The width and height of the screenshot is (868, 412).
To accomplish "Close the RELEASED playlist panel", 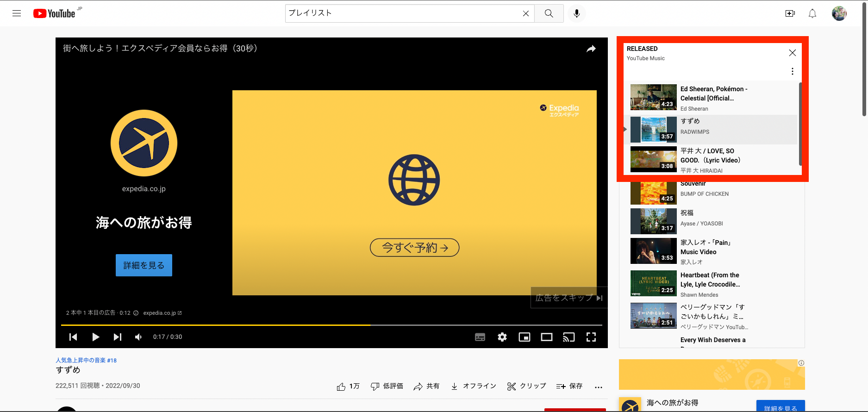I will pos(793,53).
